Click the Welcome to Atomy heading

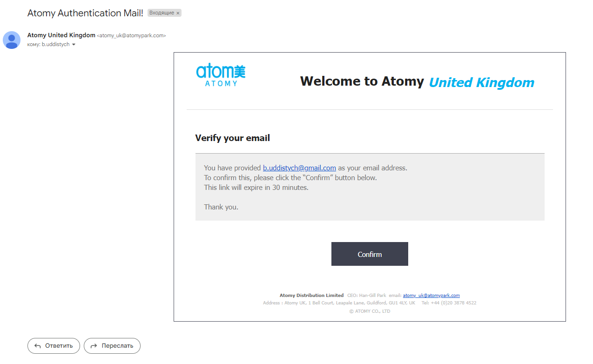[362, 81]
